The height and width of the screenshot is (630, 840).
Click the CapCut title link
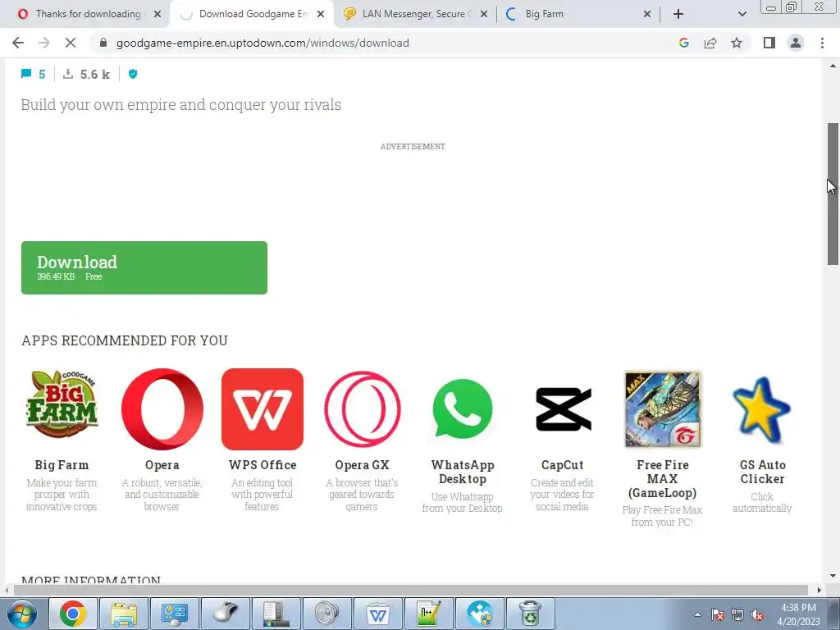tap(563, 465)
